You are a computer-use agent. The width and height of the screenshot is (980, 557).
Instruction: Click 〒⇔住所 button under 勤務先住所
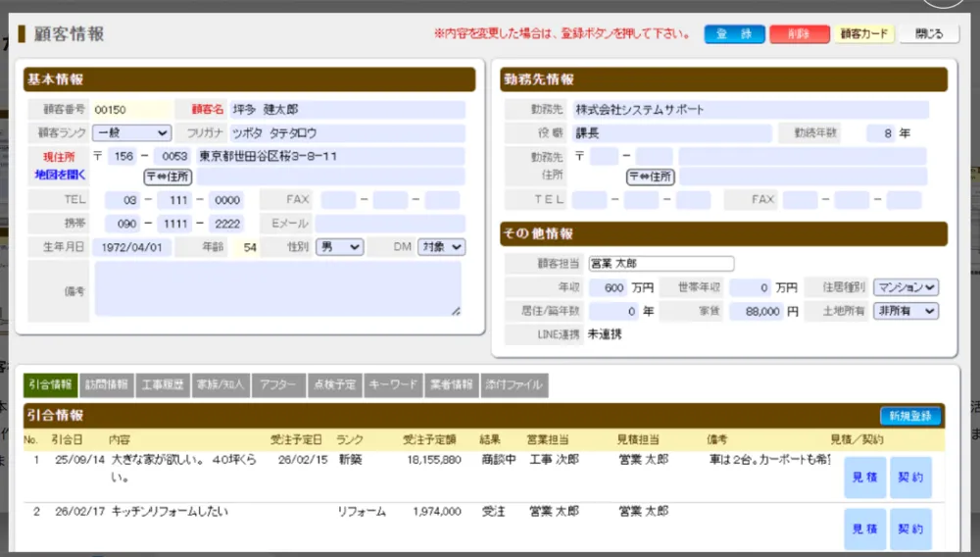point(650,177)
